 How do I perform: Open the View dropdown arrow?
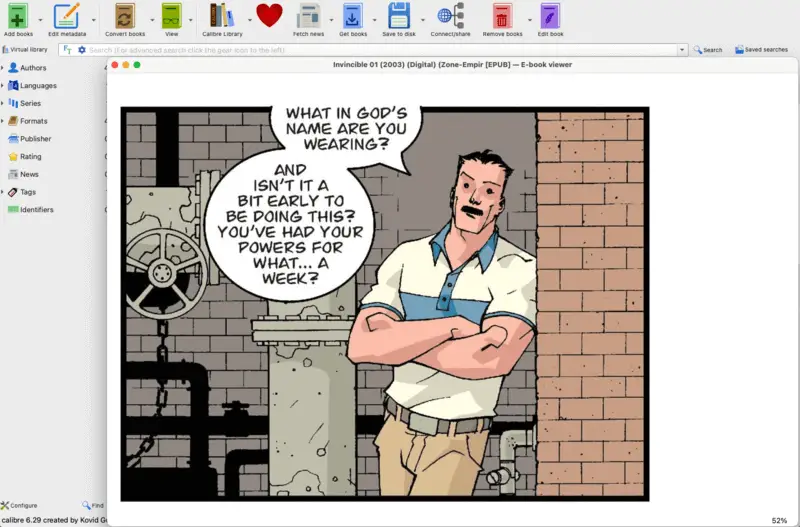[x=191, y=20]
